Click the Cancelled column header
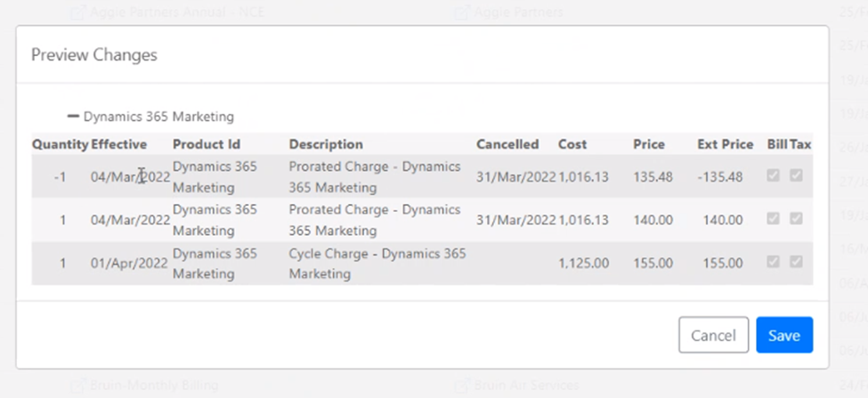 (507, 144)
